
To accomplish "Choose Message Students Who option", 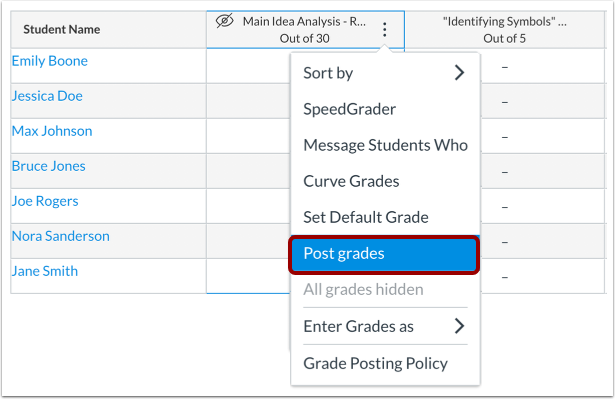I will tap(385, 145).
